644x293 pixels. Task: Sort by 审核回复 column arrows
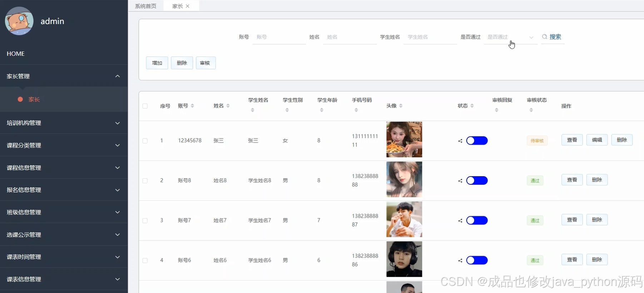(497, 110)
